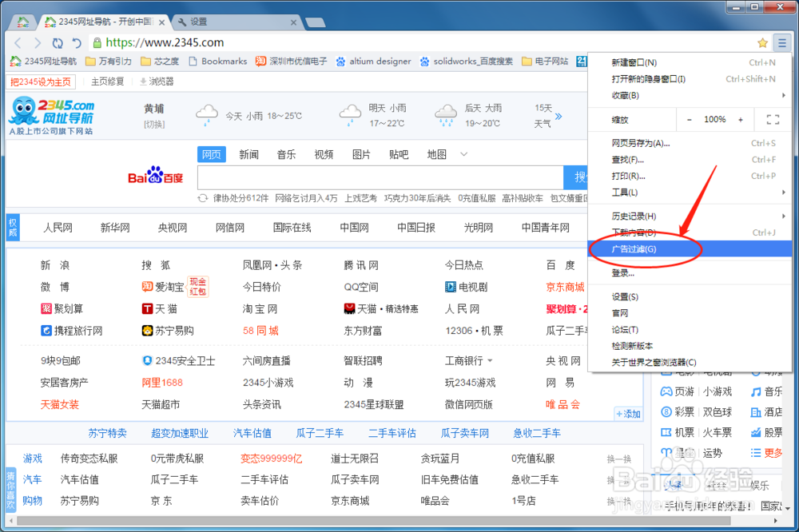Image resolution: width=799 pixels, height=532 pixels.
Task: Click the horizontal scrollbar
Action: point(375,521)
